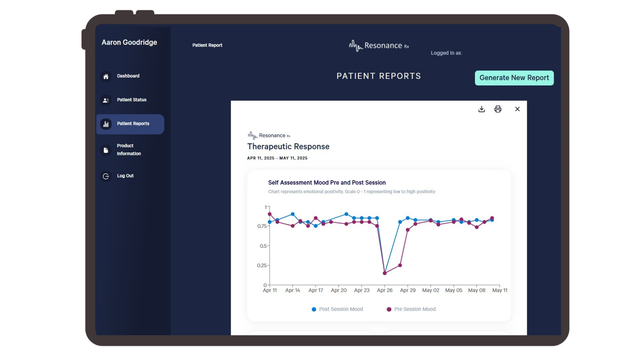Open the Patient Status menu item
This screenshot has width=644, height=362.
(131, 100)
